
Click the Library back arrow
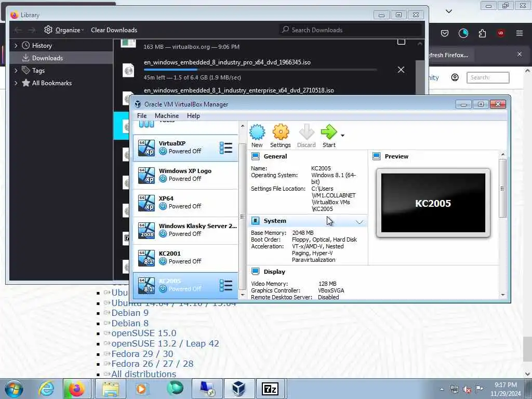[x=18, y=30]
